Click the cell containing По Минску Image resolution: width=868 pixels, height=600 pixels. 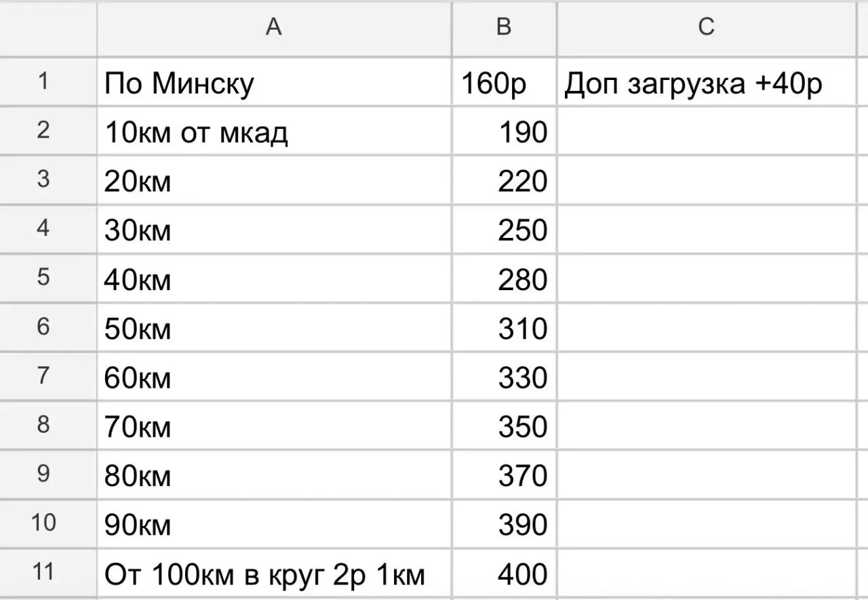tap(274, 82)
